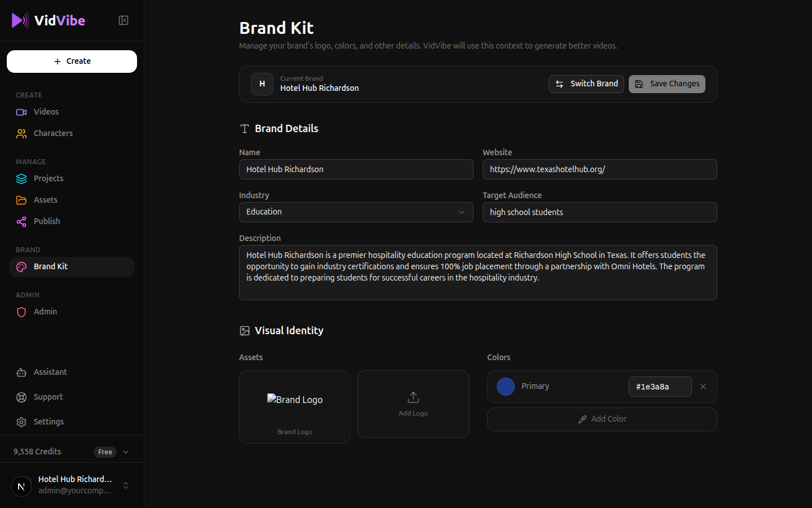Click the H brand avatar tile
The height and width of the screenshot is (508, 812).
click(262, 84)
